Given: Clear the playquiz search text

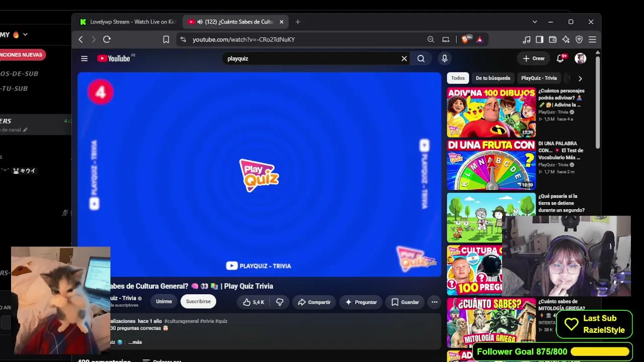Looking at the screenshot, I should point(404,58).
